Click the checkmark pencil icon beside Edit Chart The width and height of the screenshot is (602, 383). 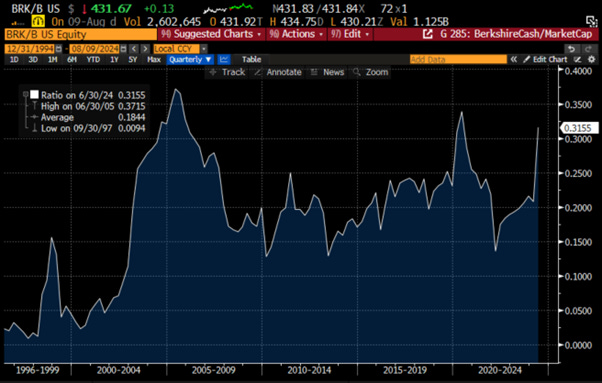pos(577,59)
